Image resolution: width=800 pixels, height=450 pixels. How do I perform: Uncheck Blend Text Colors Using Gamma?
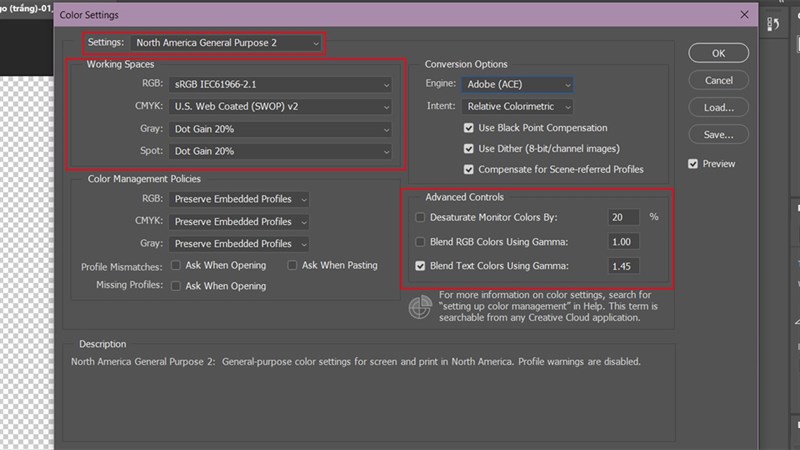(420, 266)
